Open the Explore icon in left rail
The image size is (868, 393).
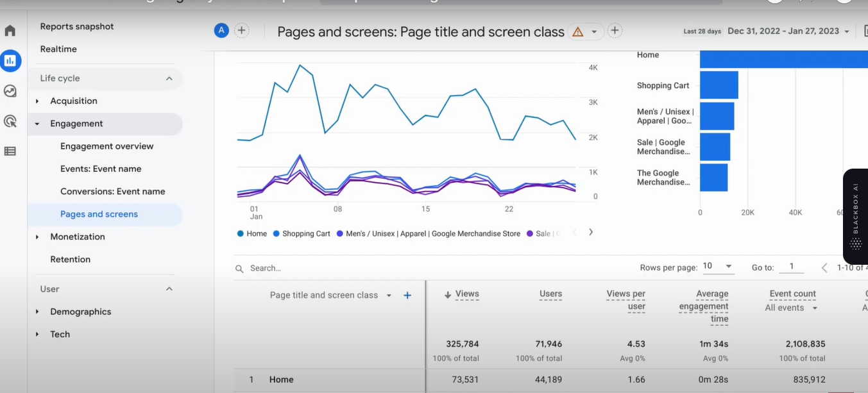coord(10,91)
